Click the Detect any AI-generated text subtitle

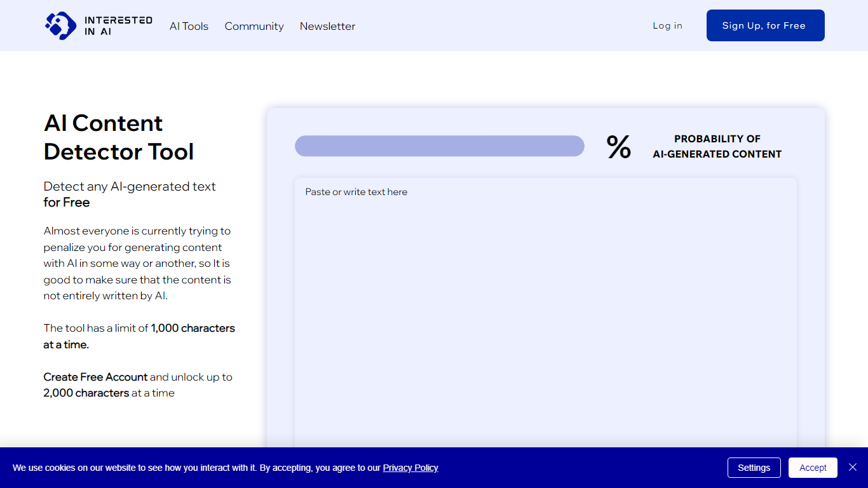click(x=130, y=187)
